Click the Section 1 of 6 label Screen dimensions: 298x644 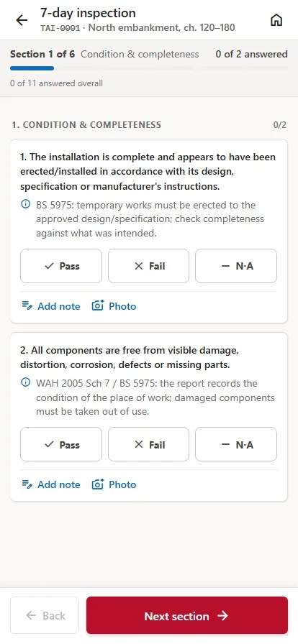(x=42, y=54)
